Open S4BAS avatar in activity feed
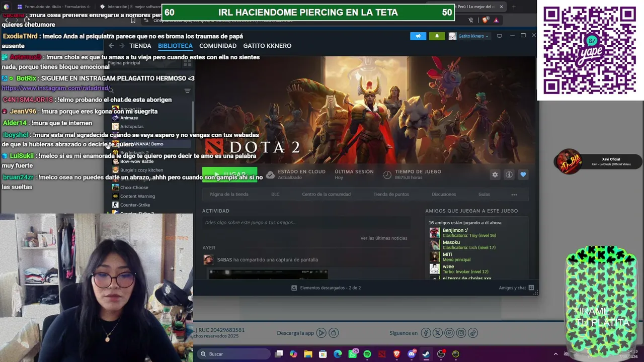The image size is (644, 362). click(x=208, y=260)
